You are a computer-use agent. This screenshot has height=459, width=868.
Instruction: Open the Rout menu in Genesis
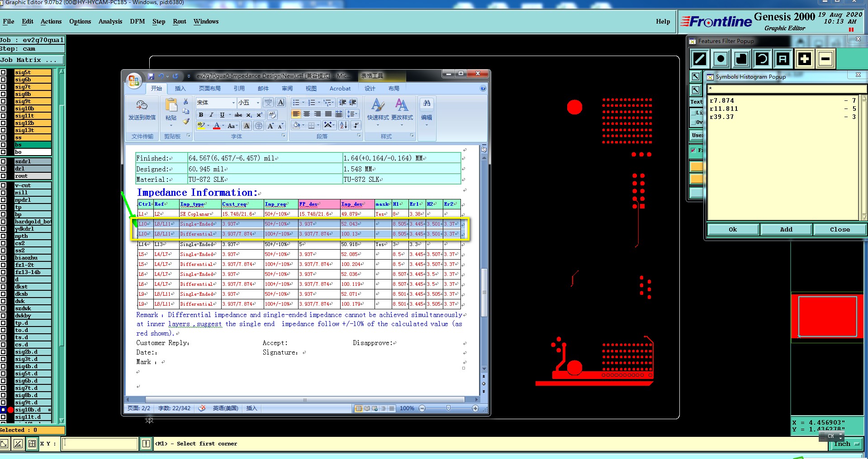180,21
